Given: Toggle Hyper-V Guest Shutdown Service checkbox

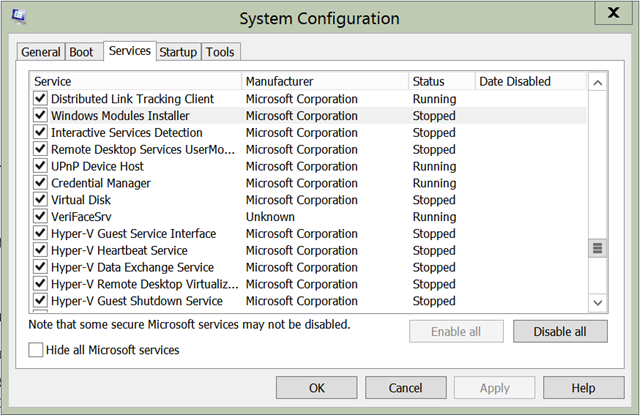Looking at the screenshot, I should [x=40, y=300].
